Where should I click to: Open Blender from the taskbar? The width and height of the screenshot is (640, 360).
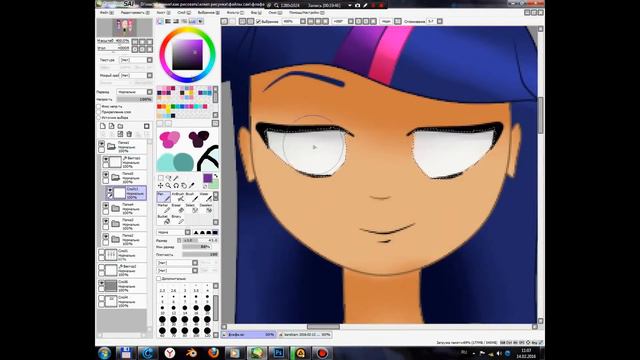click(x=191, y=353)
